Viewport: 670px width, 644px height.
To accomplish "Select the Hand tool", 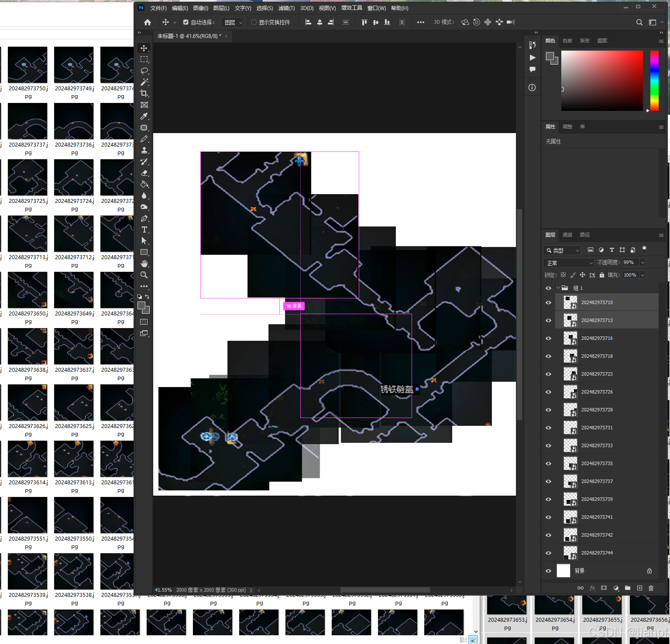I will coord(144,264).
